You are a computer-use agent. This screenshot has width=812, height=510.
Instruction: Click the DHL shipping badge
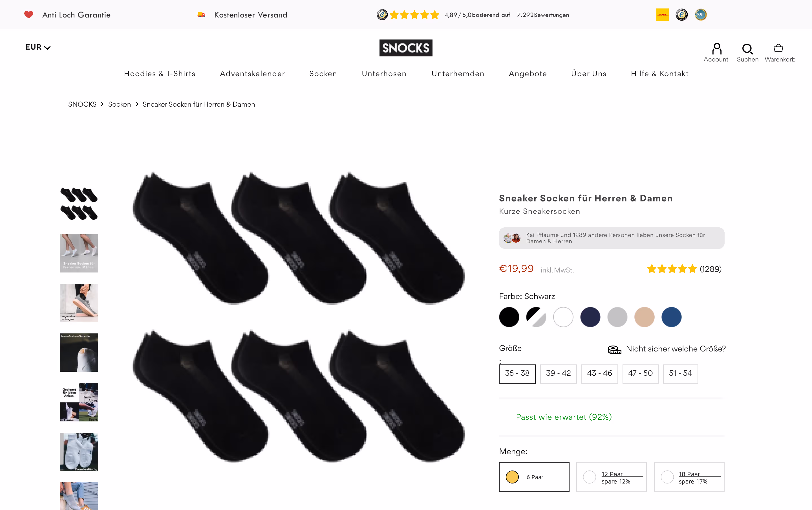tap(662, 15)
